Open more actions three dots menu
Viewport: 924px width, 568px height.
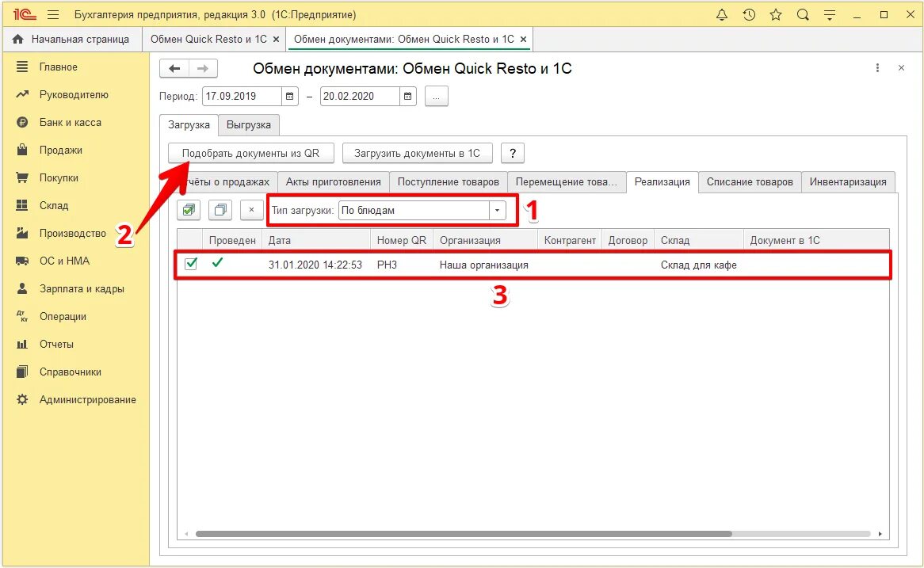pos(877,68)
